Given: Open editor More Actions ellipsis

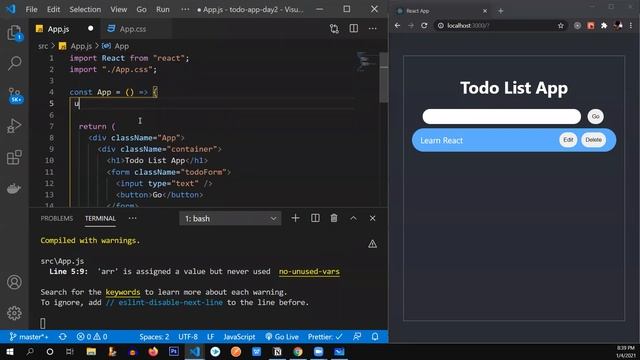Looking at the screenshot, I should pos(372,29).
